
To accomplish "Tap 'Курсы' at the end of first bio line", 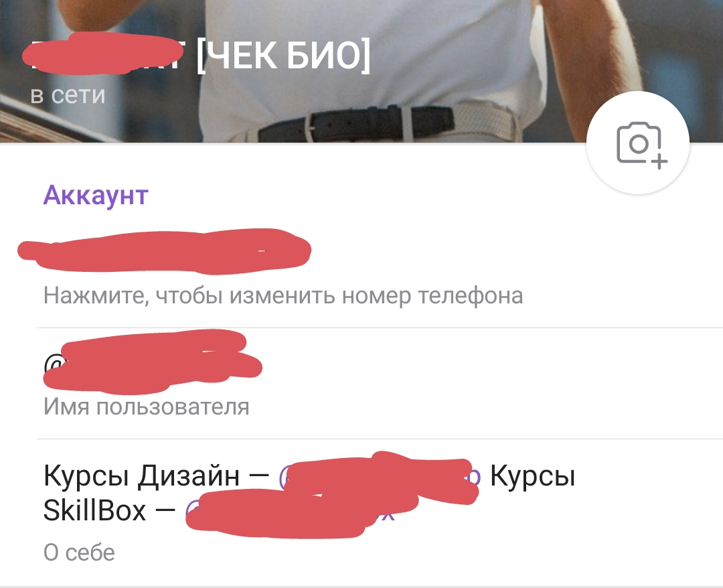I will click(533, 475).
